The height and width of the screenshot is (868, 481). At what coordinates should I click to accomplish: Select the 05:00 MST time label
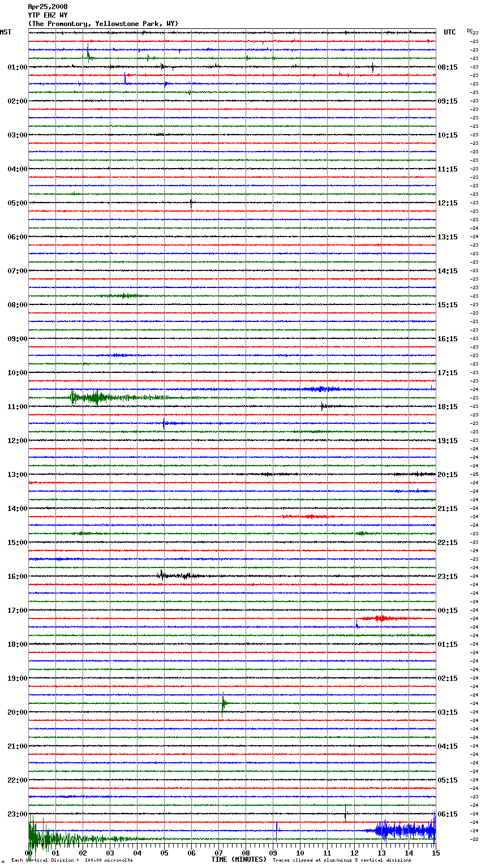point(17,203)
